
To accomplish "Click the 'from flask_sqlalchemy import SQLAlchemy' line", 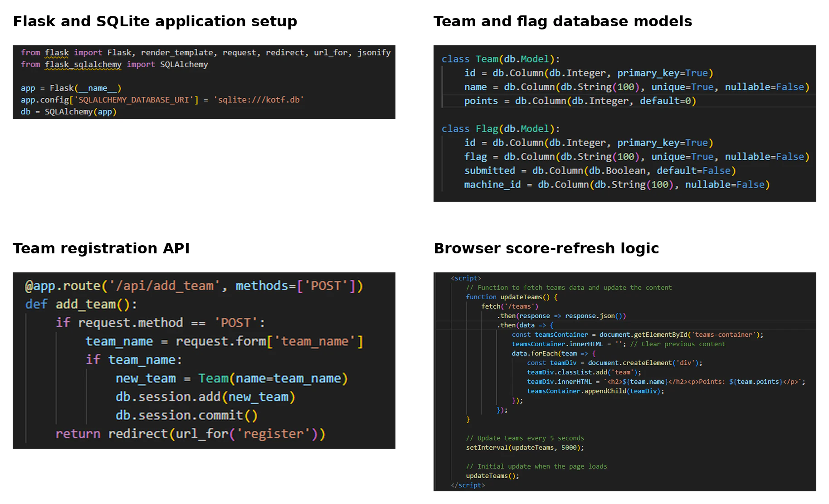I will (x=114, y=64).
